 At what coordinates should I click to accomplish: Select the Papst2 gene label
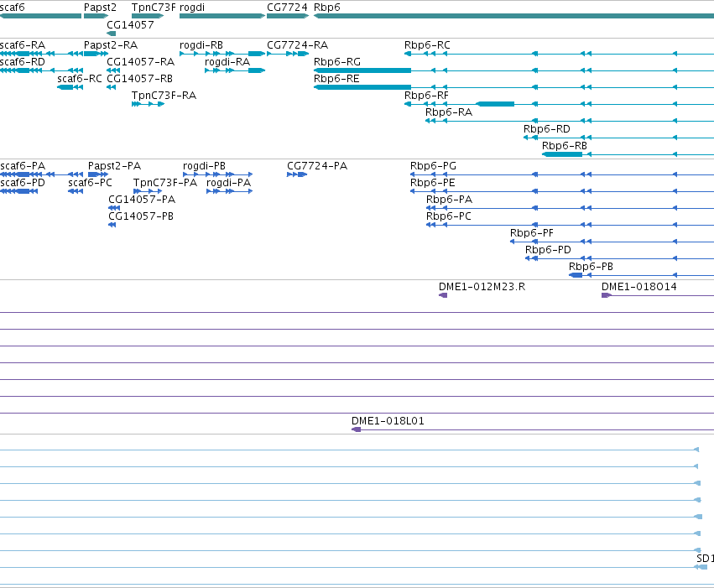click(100, 8)
